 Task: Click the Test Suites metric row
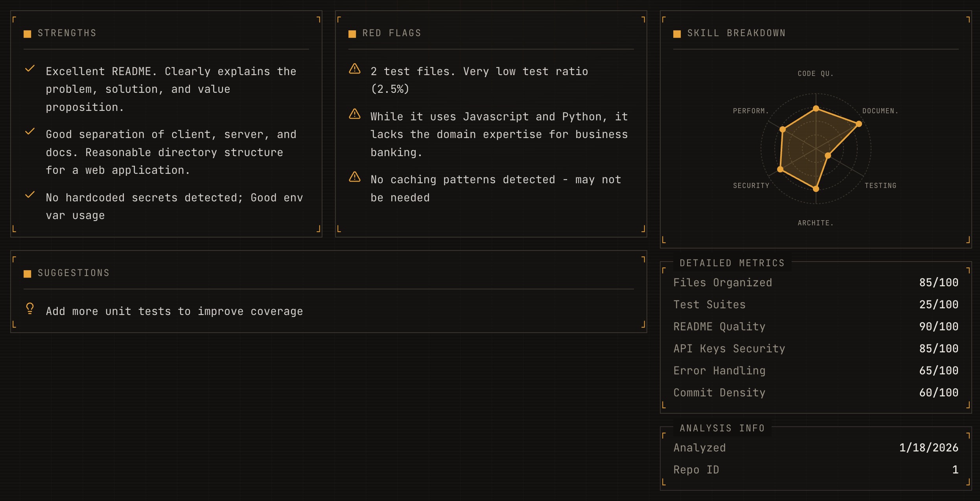pos(816,305)
